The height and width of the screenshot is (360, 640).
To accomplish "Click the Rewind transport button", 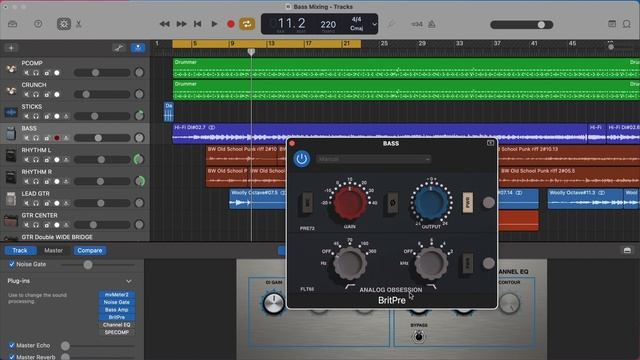I will 164,24.
